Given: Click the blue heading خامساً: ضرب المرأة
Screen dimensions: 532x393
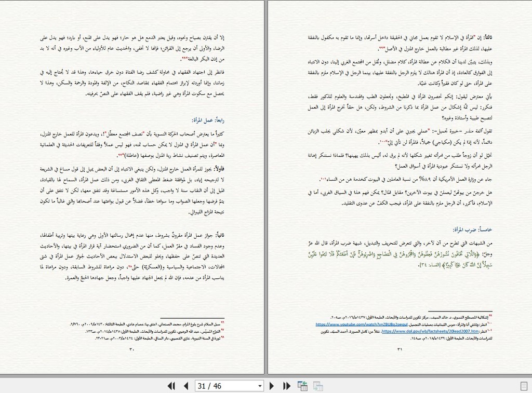Looking at the screenshot, I should [x=472, y=229].
